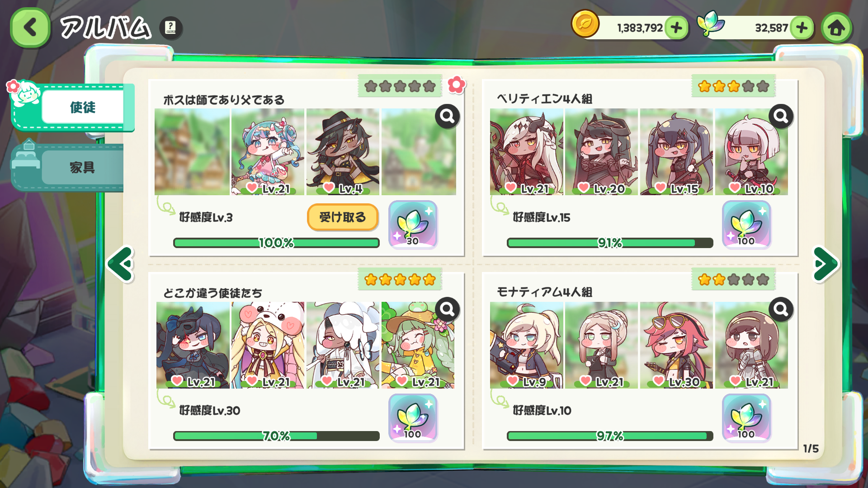Select the Lv.30 red-haired guitarist portrait
The height and width of the screenshot is (488, 868).
[676, 345]
